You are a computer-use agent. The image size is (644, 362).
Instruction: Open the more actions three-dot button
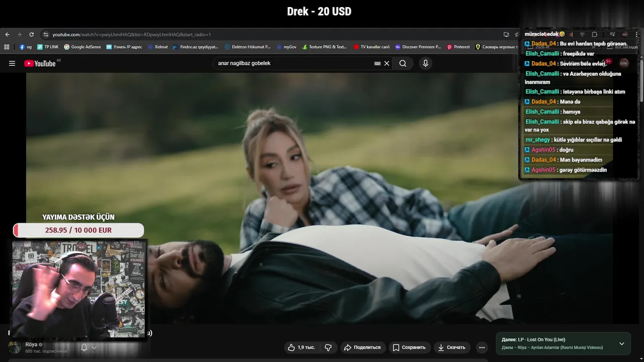[482, 347]
